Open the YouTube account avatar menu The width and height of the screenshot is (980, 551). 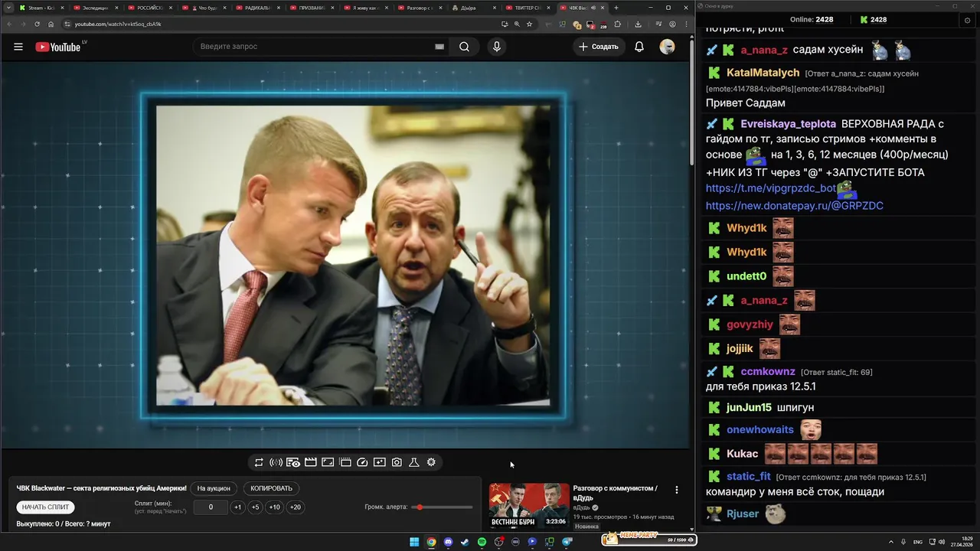click(x=667, y=47)
